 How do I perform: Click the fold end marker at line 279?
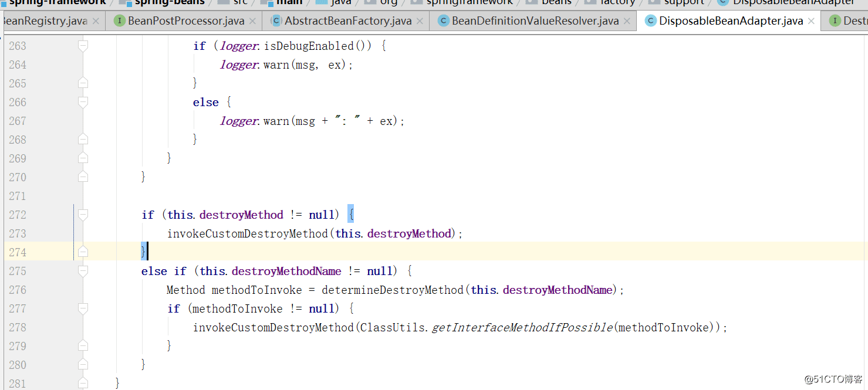(x=83, y=346)
